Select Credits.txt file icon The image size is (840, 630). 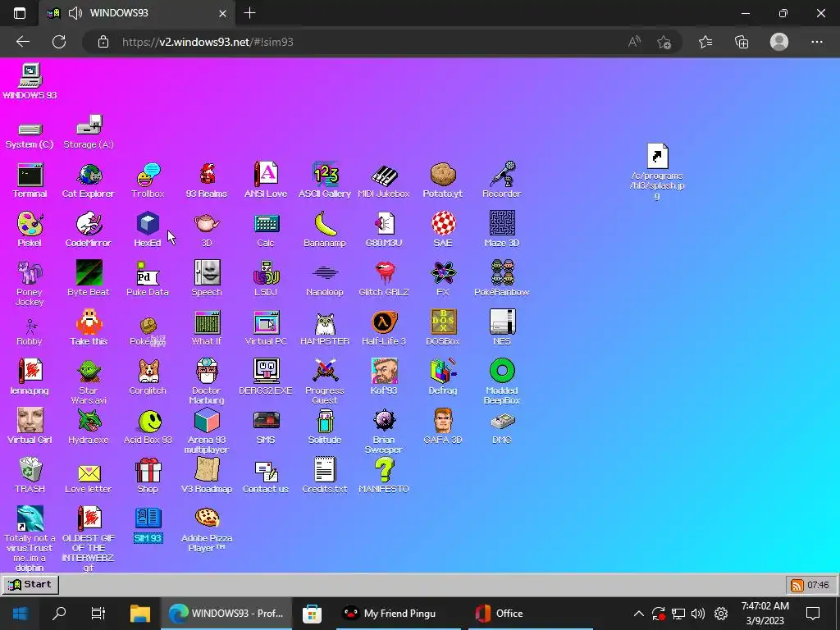click(x=325, y=476)
